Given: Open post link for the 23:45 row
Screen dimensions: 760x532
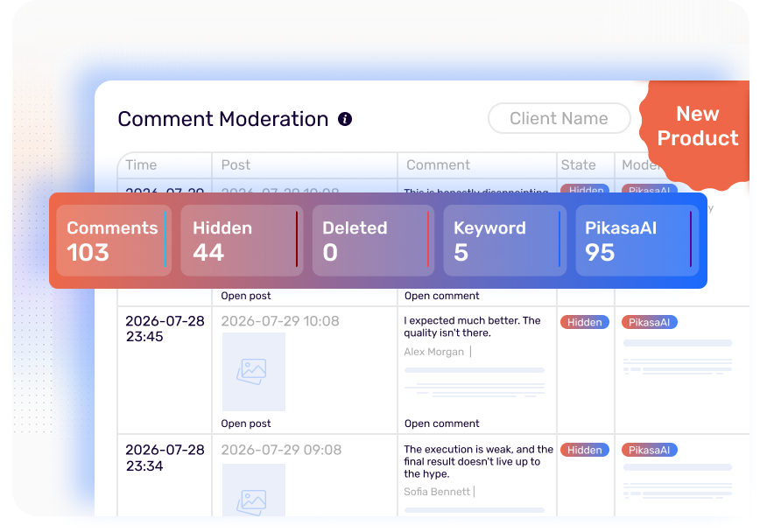Looking at the screenshot, I should [x=246, y=423].
